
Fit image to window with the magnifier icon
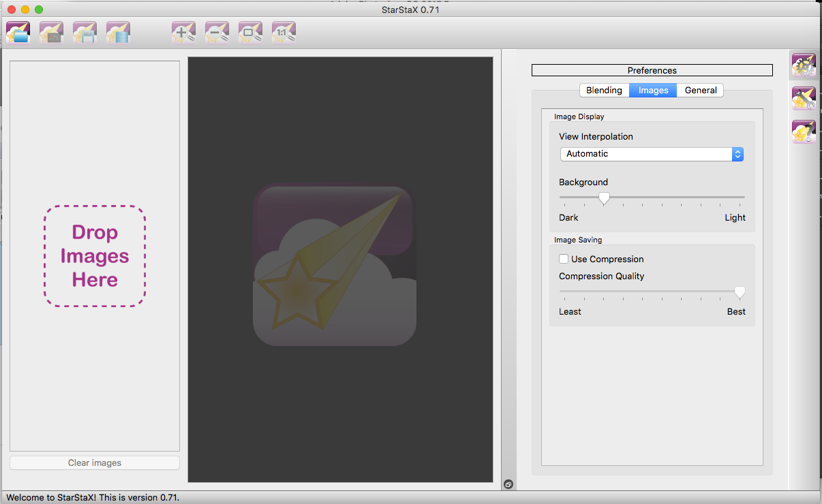(251, 32)
